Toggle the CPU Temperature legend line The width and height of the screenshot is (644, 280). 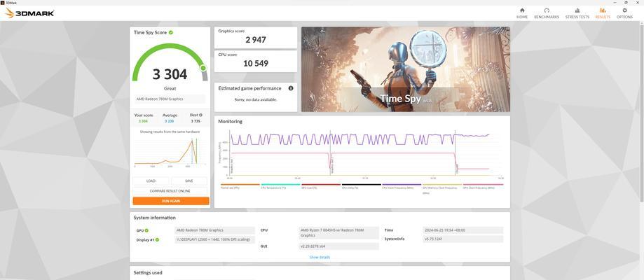click(x=280, y=186)
